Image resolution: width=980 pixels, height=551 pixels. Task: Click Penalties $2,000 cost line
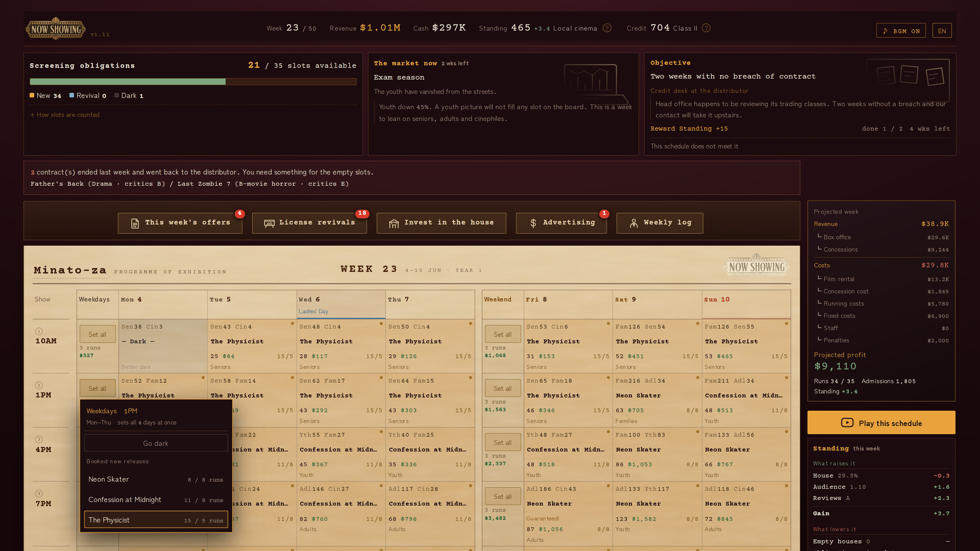click(x=881, y=340)
